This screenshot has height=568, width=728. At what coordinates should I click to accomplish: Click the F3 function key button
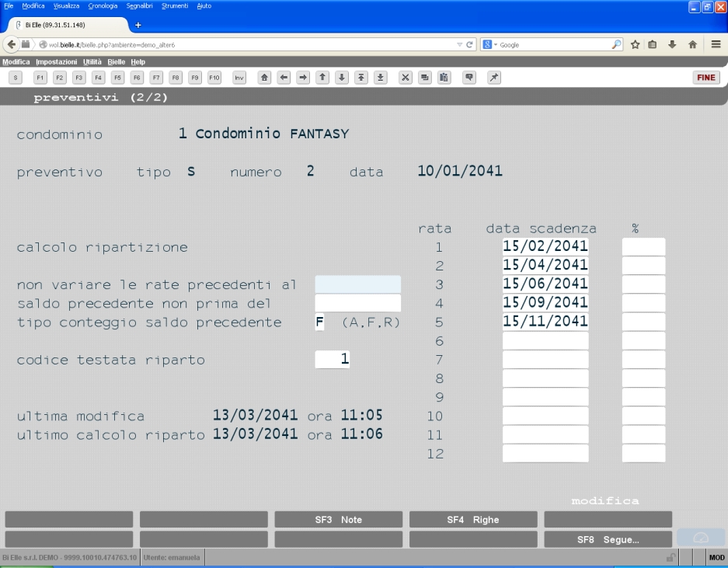pos(79,78)
